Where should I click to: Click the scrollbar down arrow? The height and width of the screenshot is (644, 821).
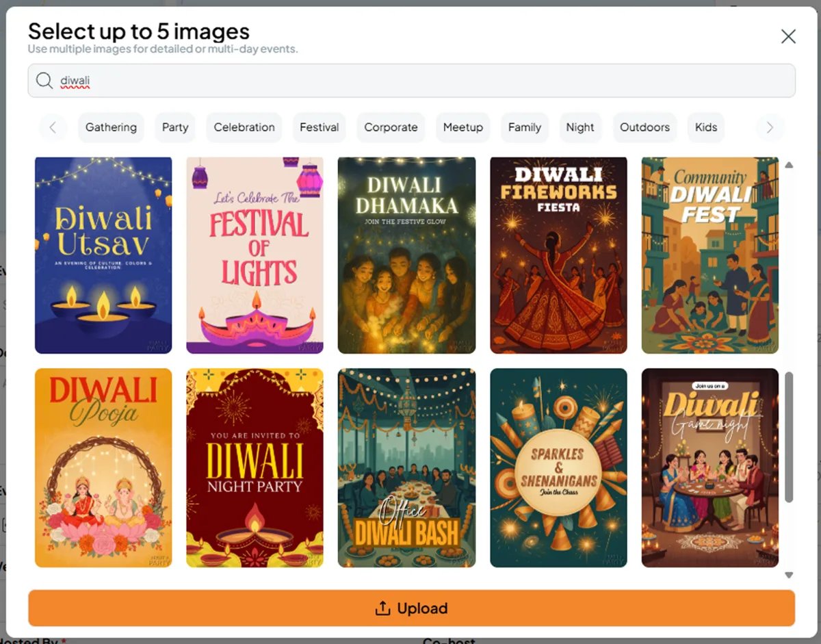tap(789, 575)
